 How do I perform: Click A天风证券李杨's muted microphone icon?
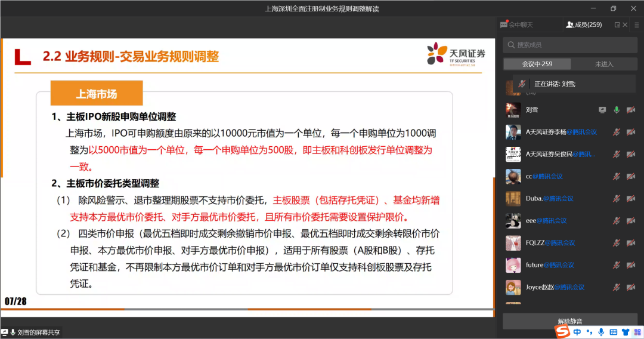pos(617,132)
